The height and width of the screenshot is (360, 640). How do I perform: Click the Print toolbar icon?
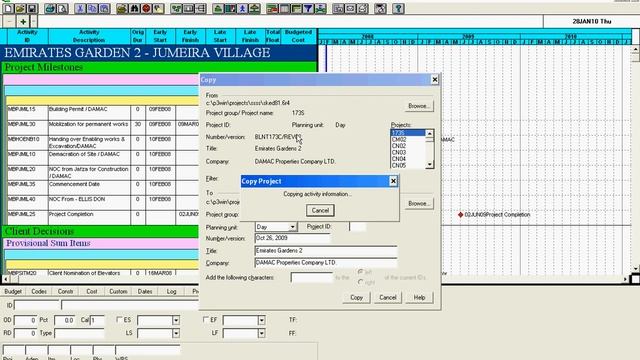50,8
